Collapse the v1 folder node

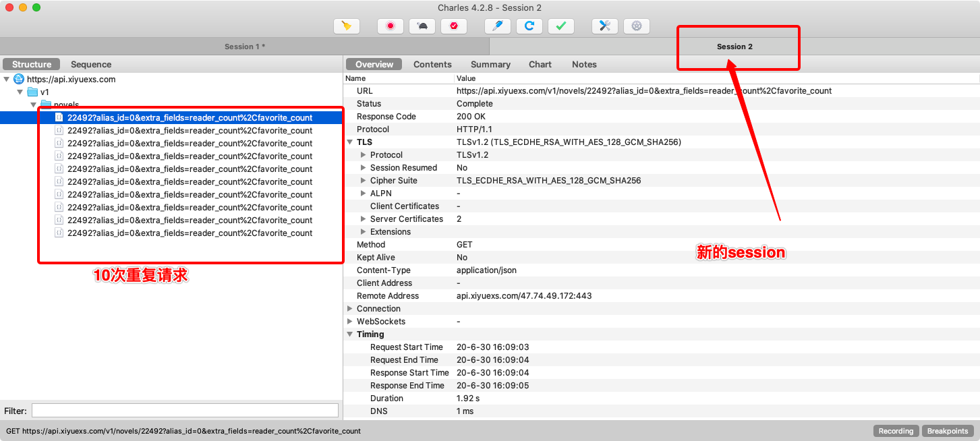pyautogui.click(x=20, y=92)
